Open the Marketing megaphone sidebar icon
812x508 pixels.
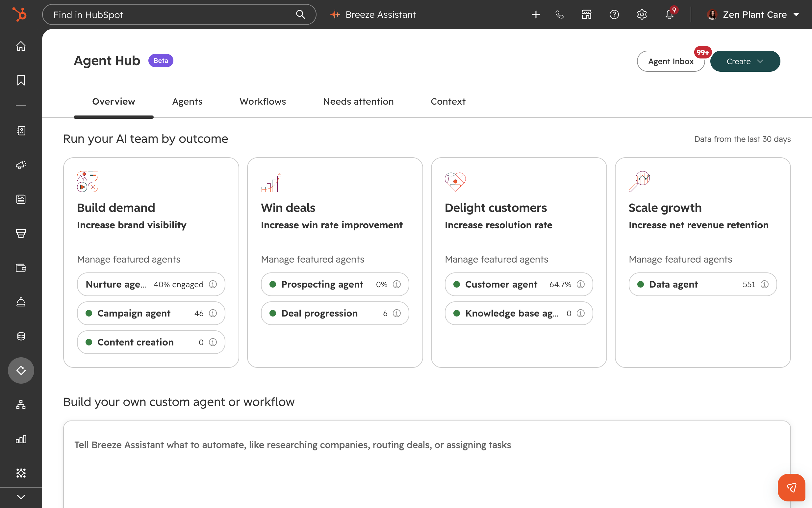coord(21,165)
